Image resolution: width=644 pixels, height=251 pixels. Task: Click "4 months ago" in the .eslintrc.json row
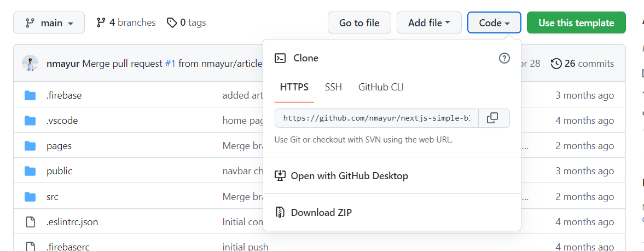click(584, 222)
